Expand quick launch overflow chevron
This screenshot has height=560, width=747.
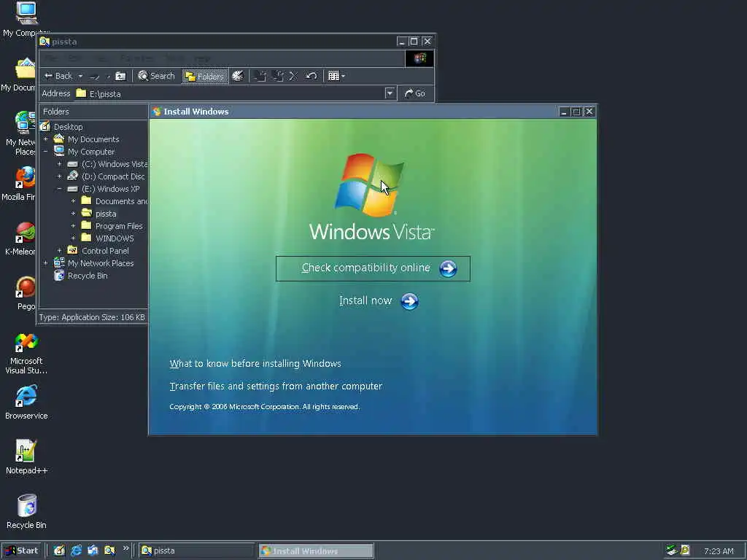tap(125, 548)
